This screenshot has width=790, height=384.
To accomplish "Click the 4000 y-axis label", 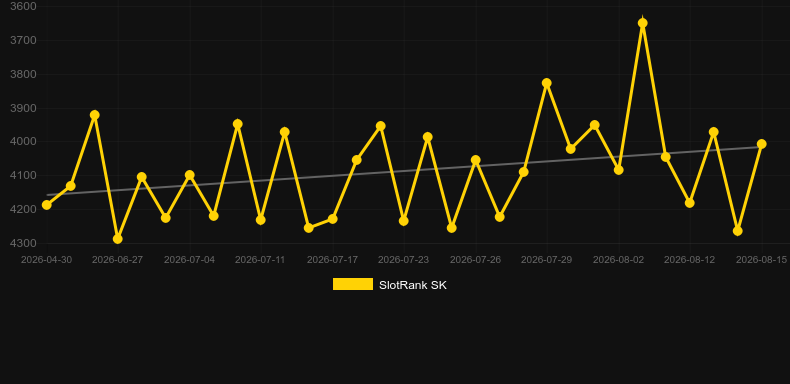I will point(23,142).
